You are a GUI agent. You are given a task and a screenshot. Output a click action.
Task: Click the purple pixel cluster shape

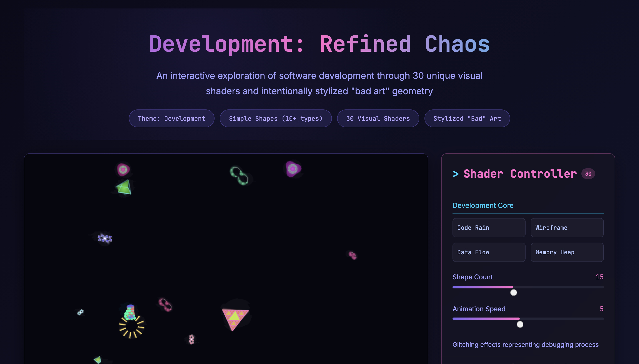pyautogui.click(x=105, y=238)
